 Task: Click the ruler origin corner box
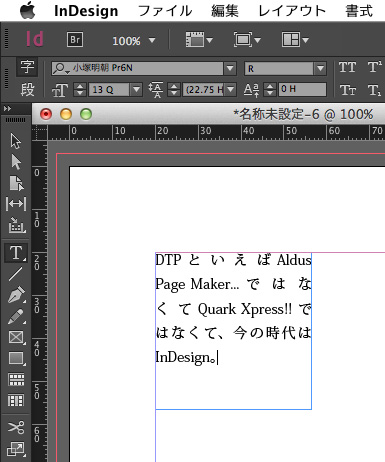tap(40, 133)
